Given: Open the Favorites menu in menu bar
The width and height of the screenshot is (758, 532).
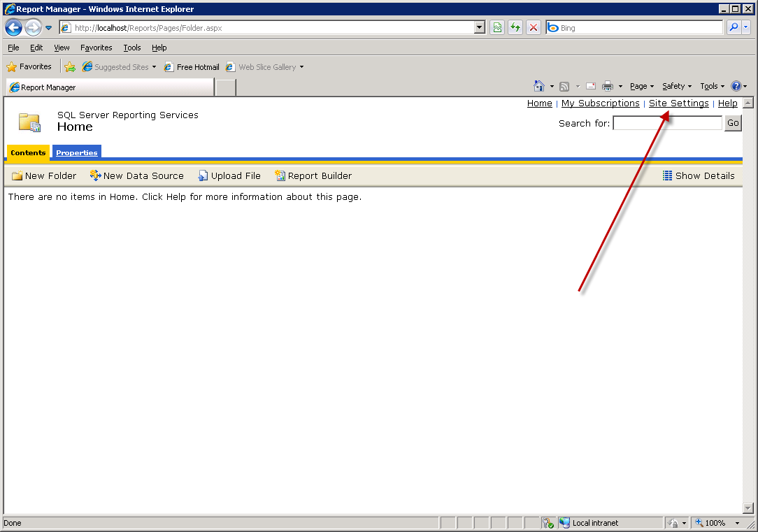Looking at the screenshot, I should click(x=96, y=48).
